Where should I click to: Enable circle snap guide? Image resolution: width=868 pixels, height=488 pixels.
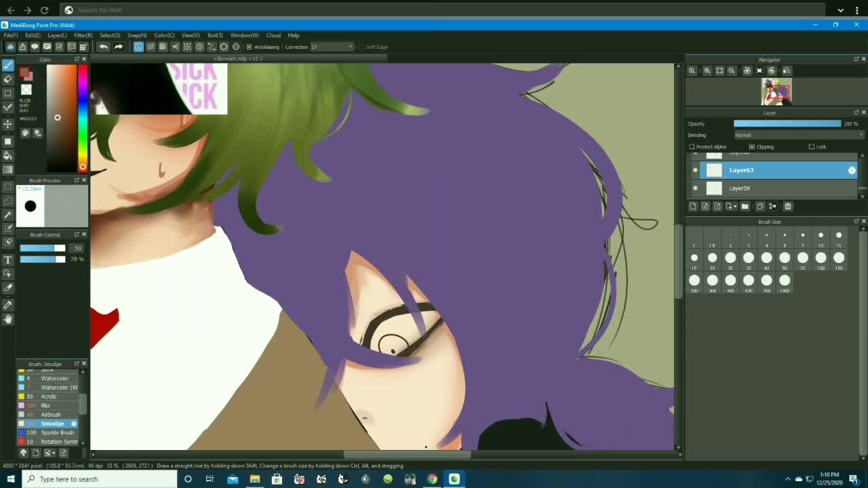(x=199, y=47)
